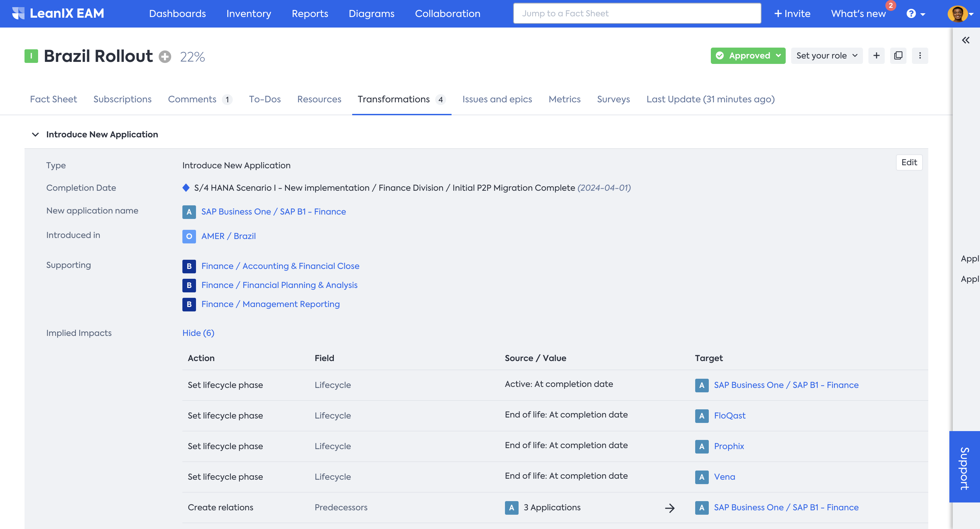
Task: Open the Set your role dropdown
Action: (827, 55)
